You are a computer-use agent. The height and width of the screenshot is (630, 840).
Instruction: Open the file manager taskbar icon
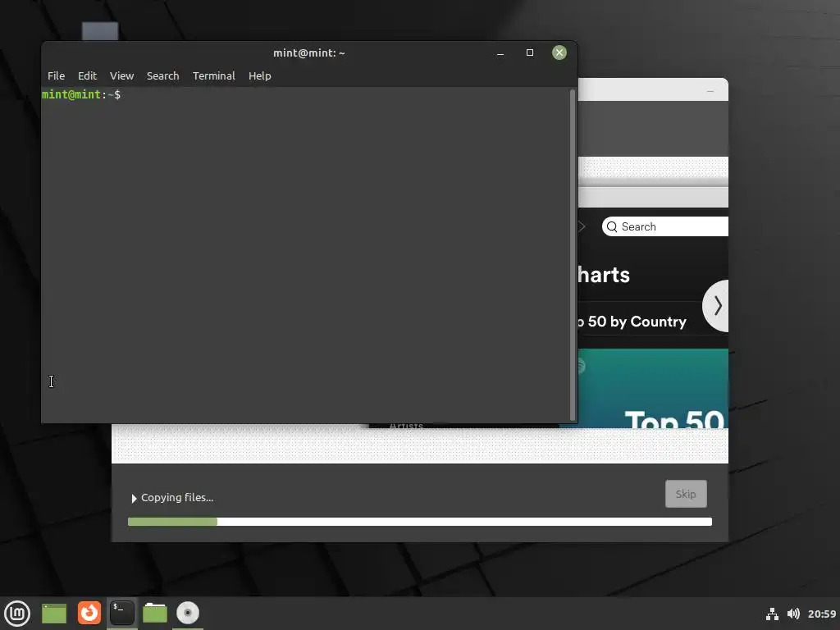tap(155, 613)
